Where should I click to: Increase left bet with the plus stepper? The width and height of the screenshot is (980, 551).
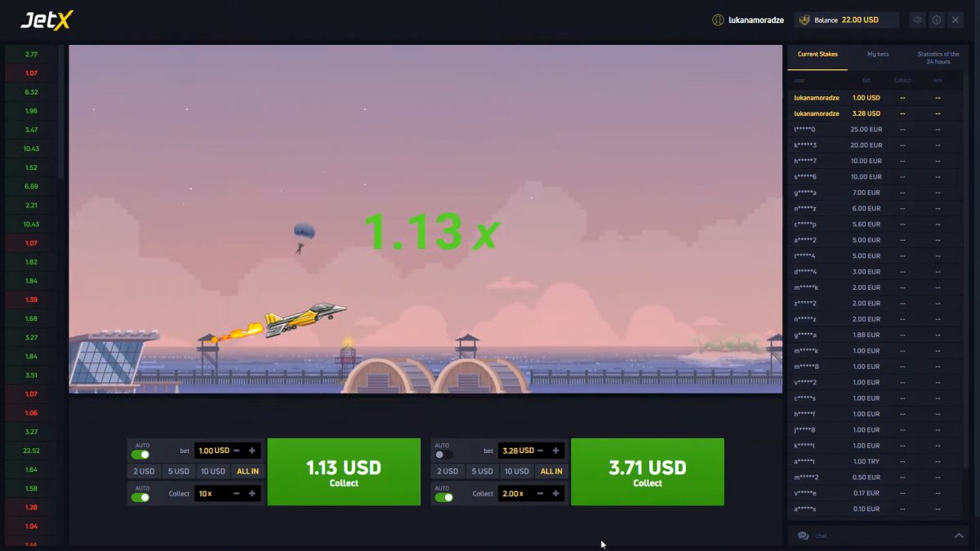[x=254, y=450]
